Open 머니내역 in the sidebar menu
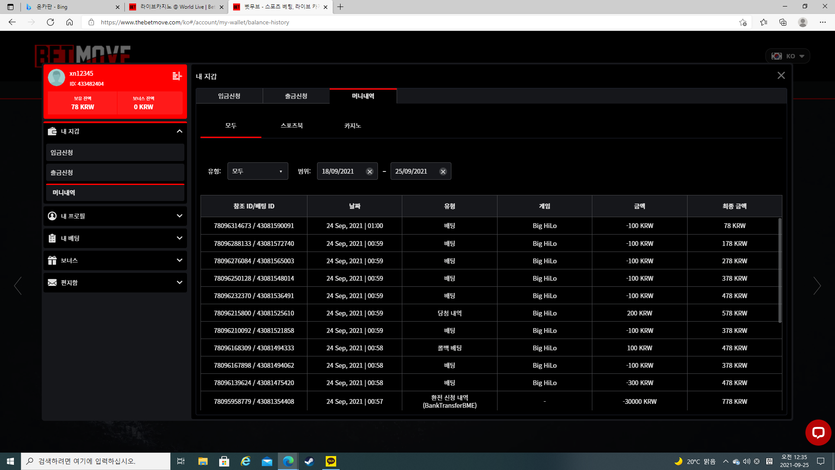 [115, 193]
